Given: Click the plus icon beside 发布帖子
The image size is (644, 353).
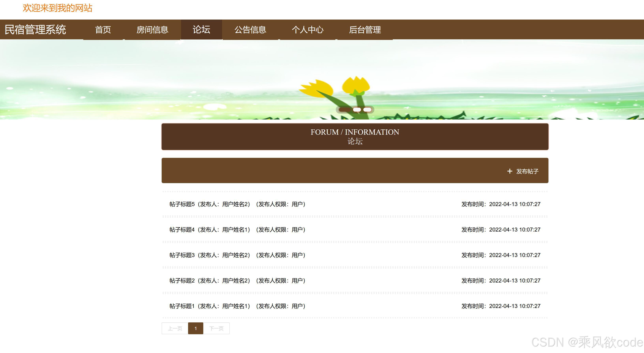Looking at the screenshot, I should click(x=510, y=171).
